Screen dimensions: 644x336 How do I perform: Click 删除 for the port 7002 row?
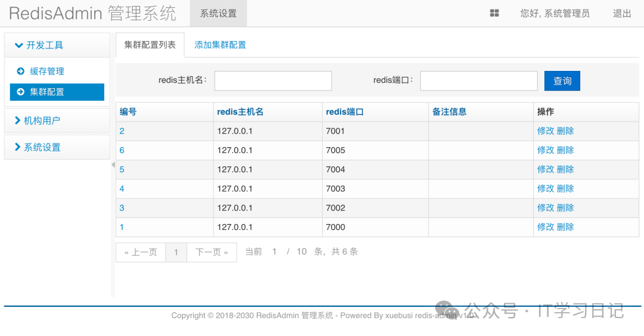(x=565, y=208)
